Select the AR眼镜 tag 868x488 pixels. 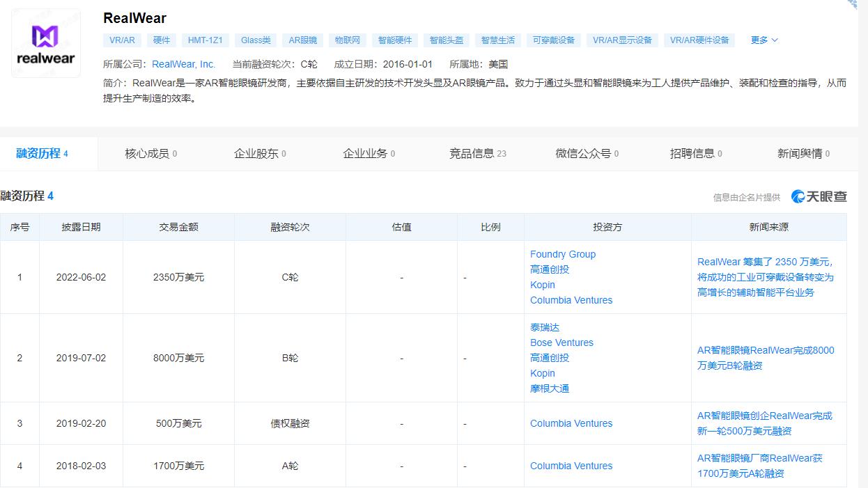pyautogui.click(x=303, y=40)
